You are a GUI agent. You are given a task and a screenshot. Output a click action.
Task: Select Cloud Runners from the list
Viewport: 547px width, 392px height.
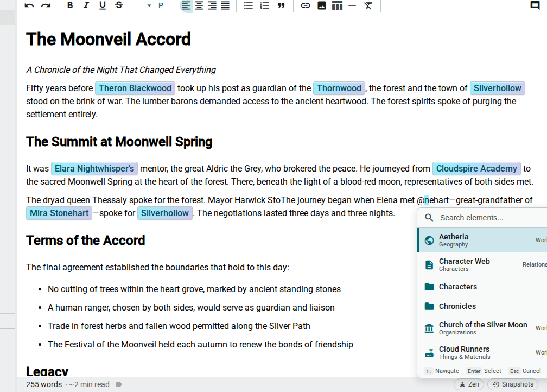482,352
